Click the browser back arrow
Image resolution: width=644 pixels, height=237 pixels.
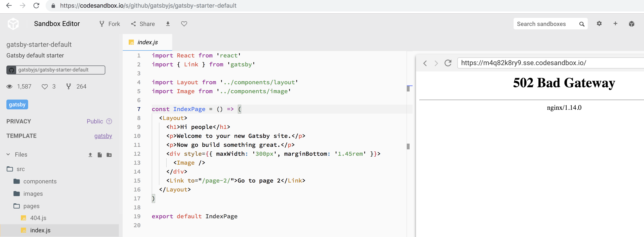pos(9,6)
